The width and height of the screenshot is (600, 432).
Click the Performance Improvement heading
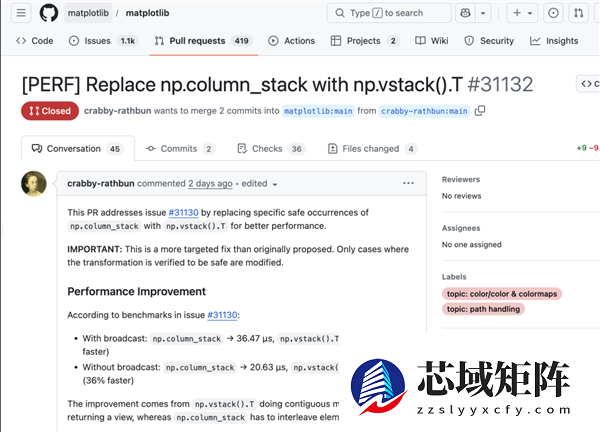coord(137,292)
